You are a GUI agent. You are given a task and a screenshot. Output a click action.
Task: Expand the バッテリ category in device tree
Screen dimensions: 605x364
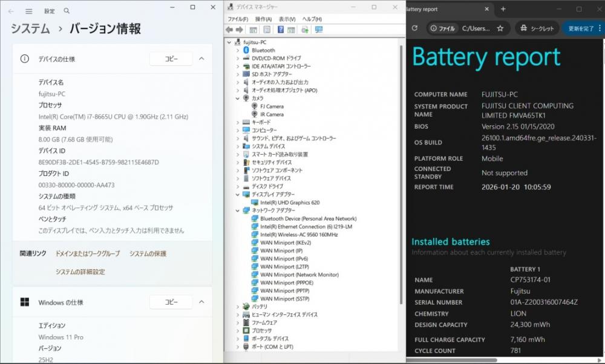click(x=238, y=307)
